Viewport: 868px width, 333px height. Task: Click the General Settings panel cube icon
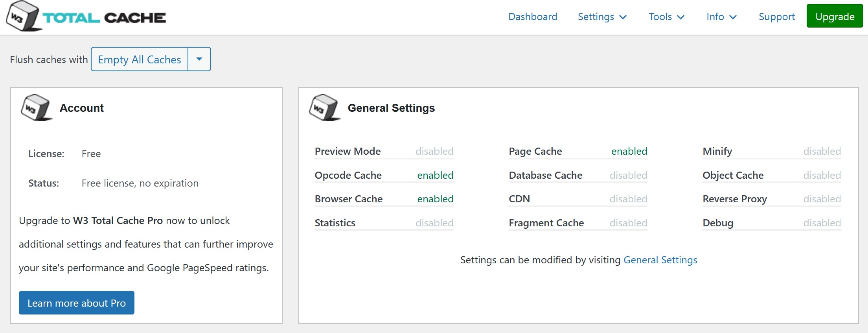(325, 107)
